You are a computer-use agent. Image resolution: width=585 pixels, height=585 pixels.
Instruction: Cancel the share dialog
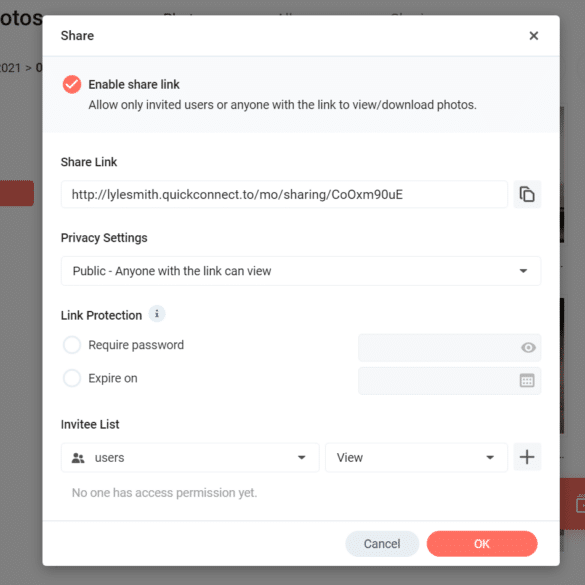[x=382, y=544]
